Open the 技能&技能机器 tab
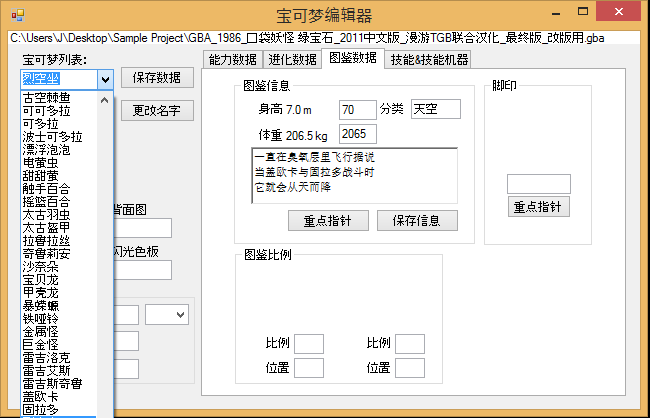 [429, 60]
